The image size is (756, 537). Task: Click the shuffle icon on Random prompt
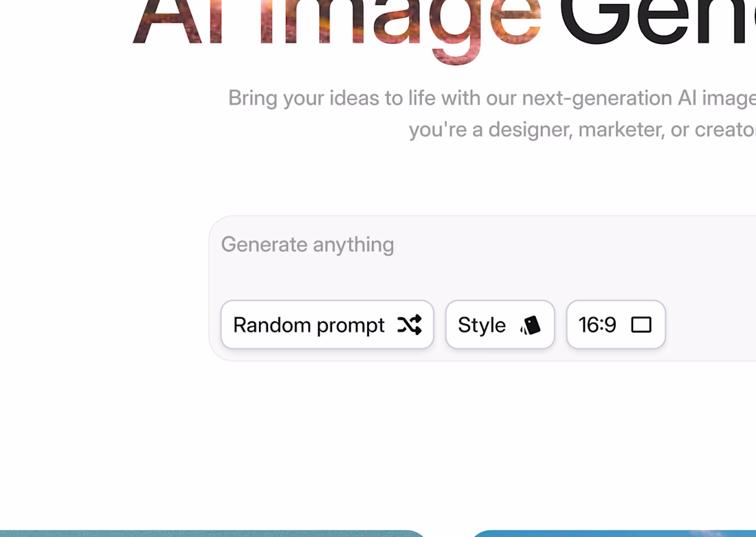[x=410, y=325]
